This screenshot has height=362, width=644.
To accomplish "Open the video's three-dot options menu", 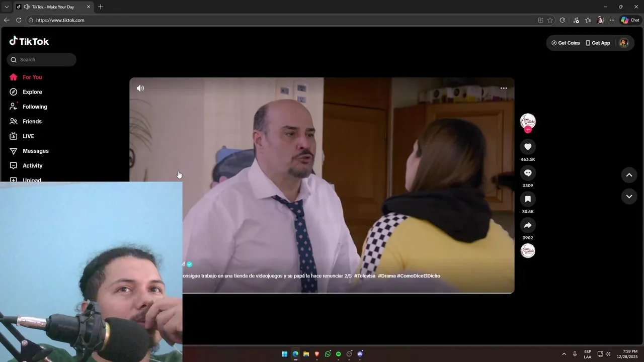I will tap(504, 88).
